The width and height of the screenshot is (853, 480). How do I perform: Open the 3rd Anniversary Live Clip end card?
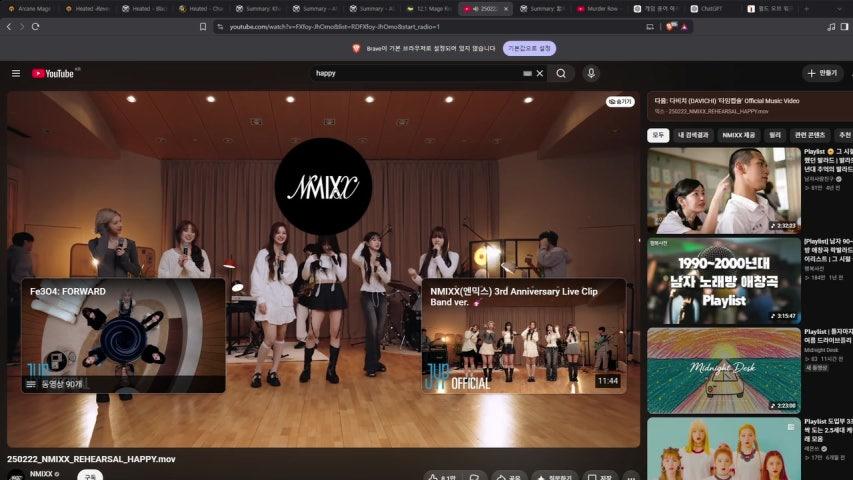524,336
